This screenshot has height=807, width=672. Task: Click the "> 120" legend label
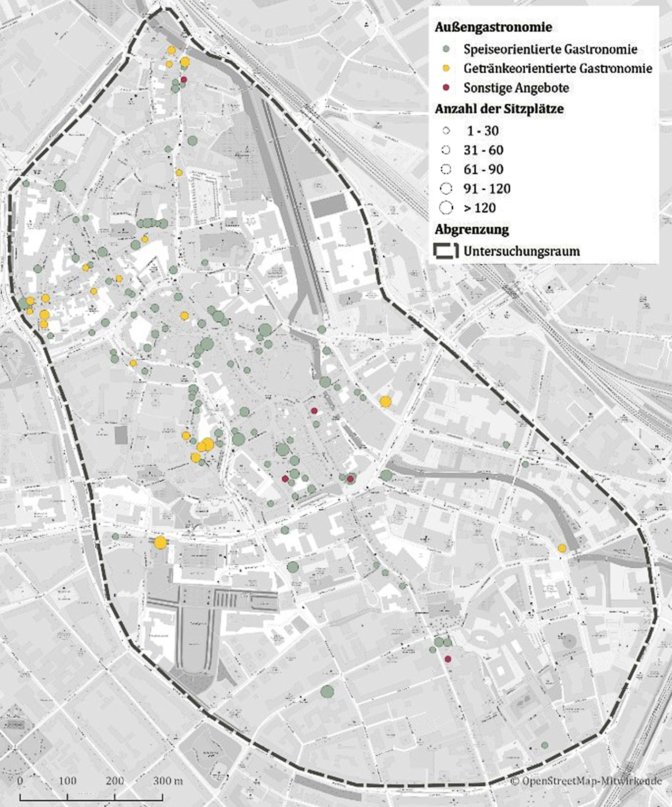480,208
